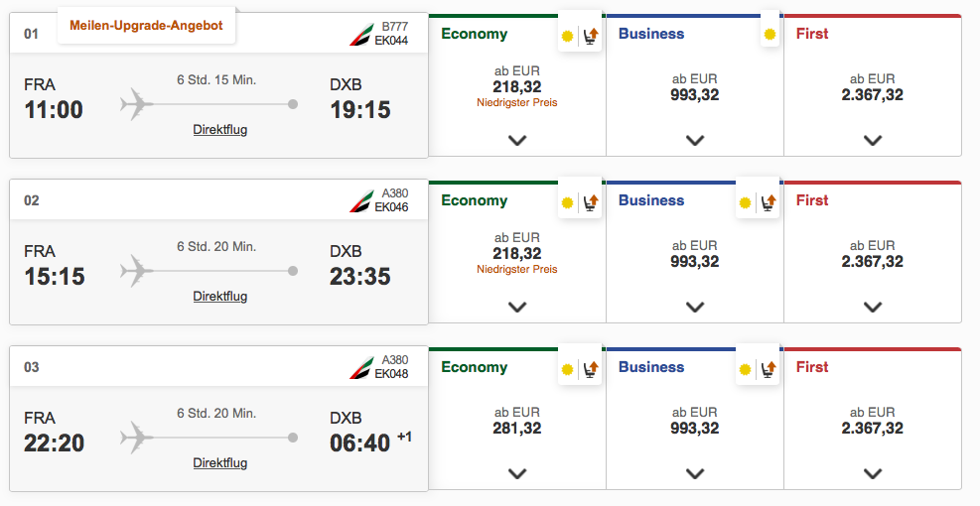Click the Emirates logo next to EK044
980x506 pixels.
coord(360,35)
